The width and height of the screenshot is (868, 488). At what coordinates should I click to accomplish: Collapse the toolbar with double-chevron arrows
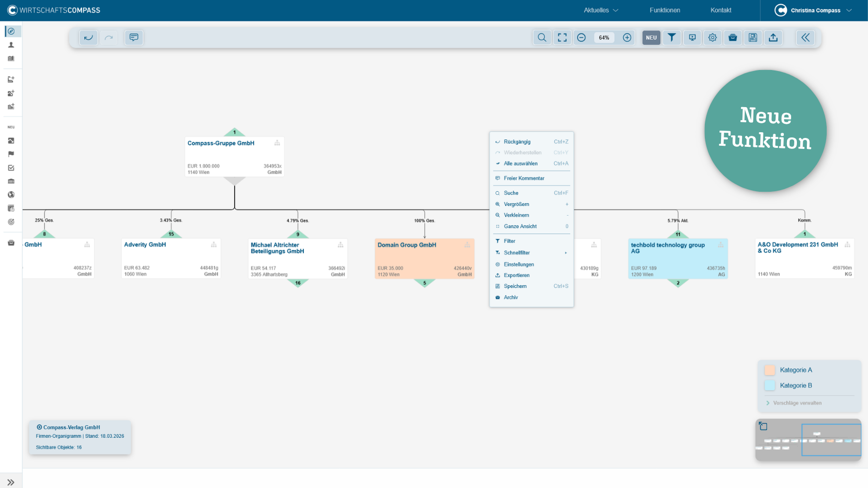pyautogui.click(x=805, y=38)
